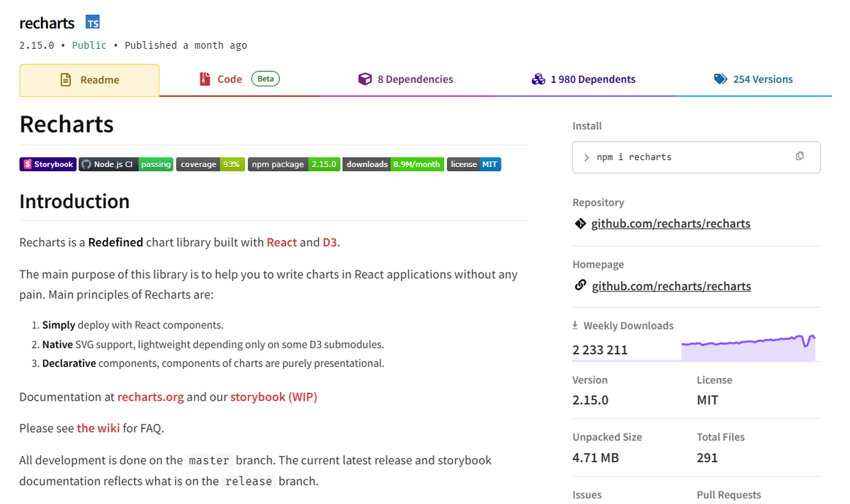Copy the npm install command
The image size is (850, 504).
click(800, 156)
